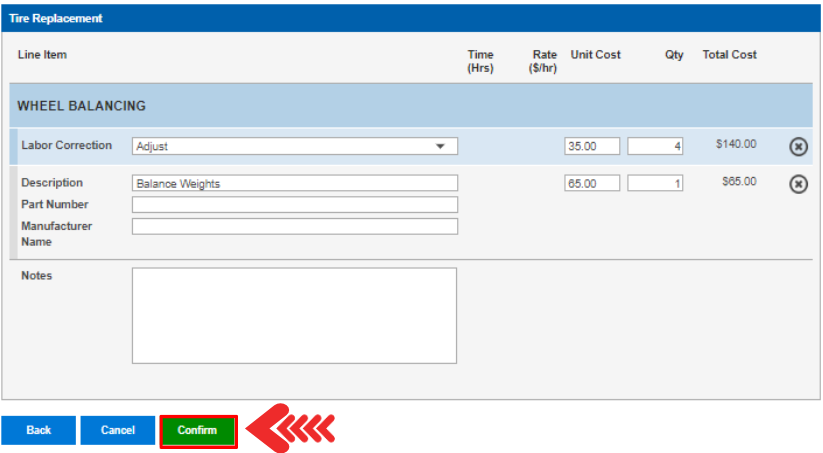Click inside the Notes text area

tap(294, 315)
